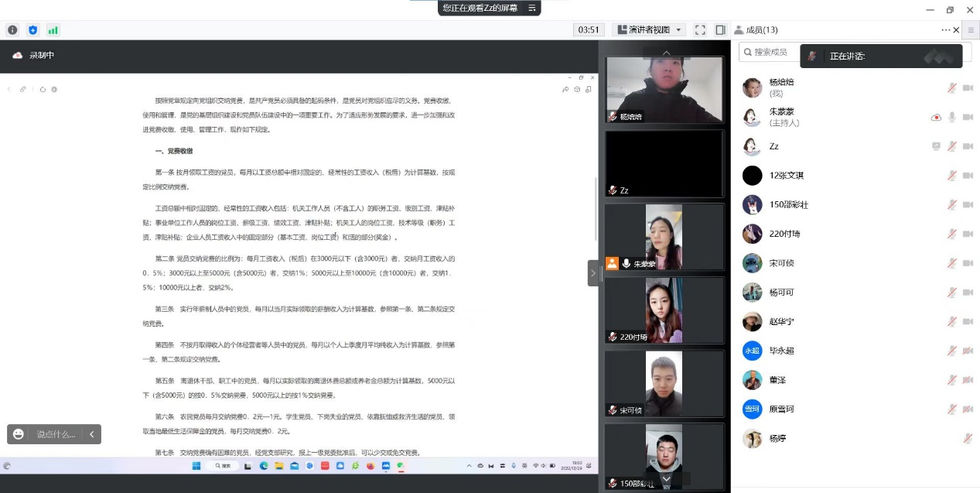980x493 pixels.
Task: Click the 03:51 meeting timer
Action: click(x=588, y=30)
